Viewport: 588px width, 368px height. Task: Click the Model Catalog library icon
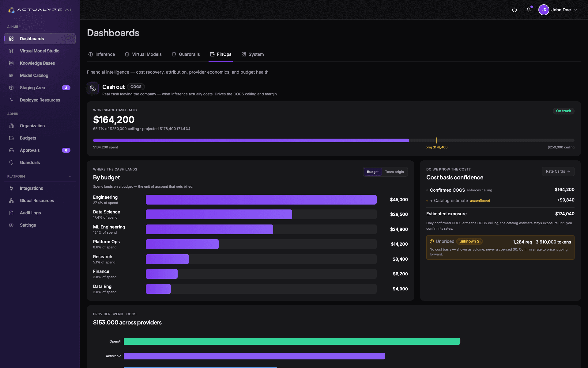(11, 75)
